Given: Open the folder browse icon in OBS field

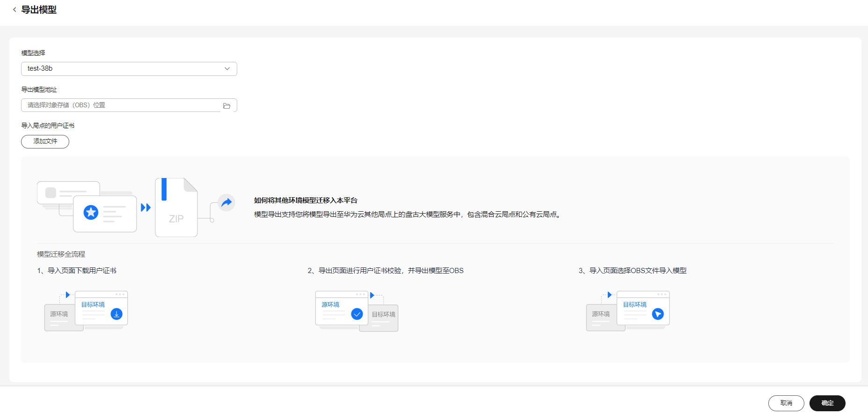Looking at the screenshot, I should click(x=226, y=106).
